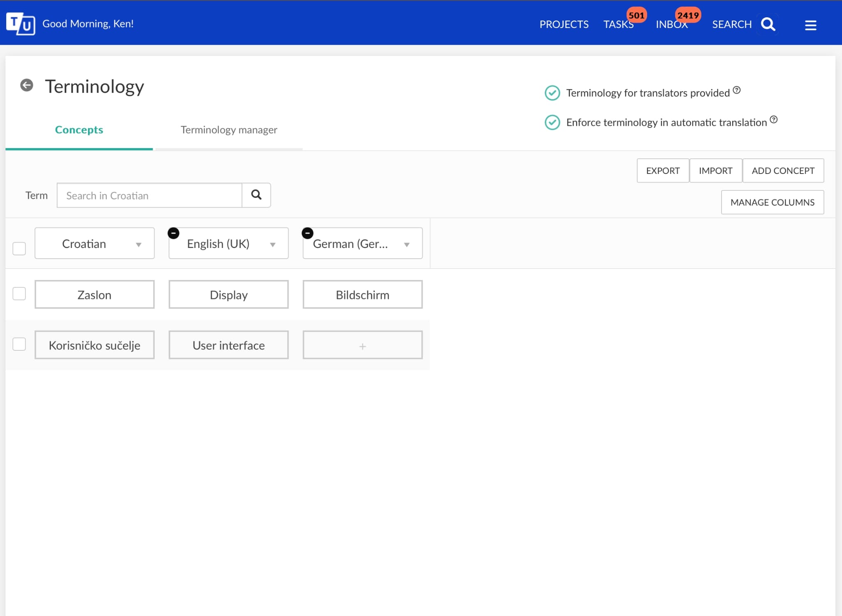
Task: Open the hamburger menu icon
Action: pyautogui.click(x=810, y=25)
